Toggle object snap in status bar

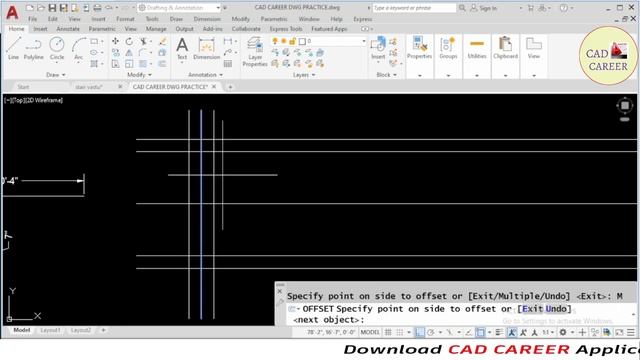click(480, 332)
